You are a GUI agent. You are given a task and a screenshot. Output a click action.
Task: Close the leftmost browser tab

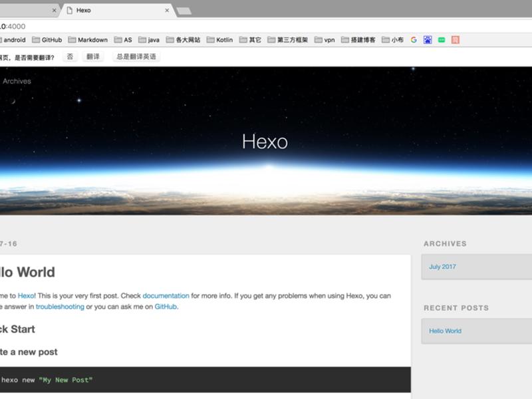coord(54,11)
